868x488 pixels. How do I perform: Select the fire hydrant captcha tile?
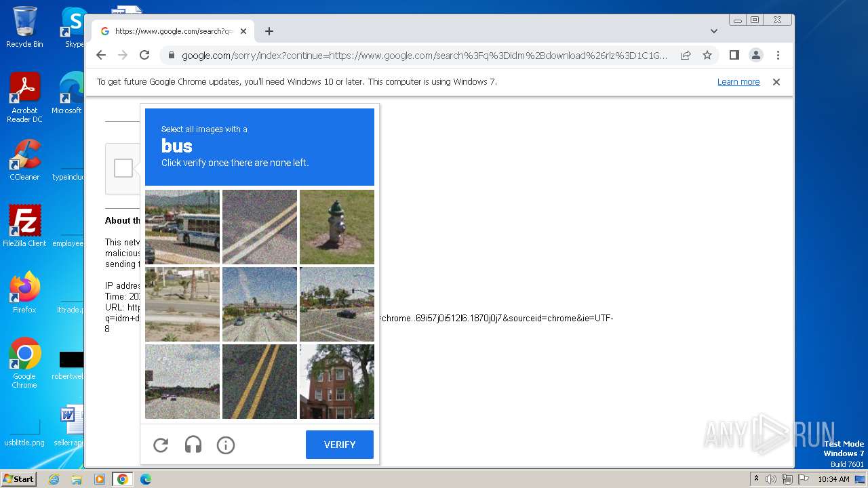337,227
